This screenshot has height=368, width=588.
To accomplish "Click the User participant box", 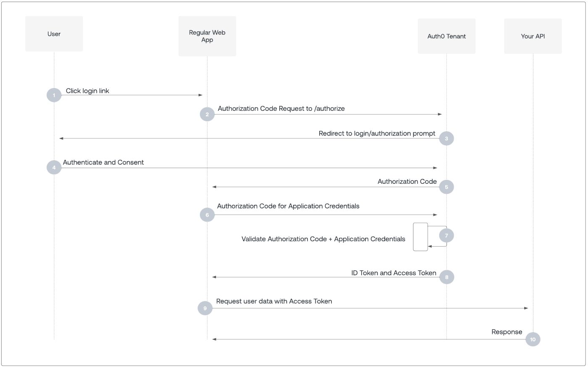I will (x=54, y=34).
